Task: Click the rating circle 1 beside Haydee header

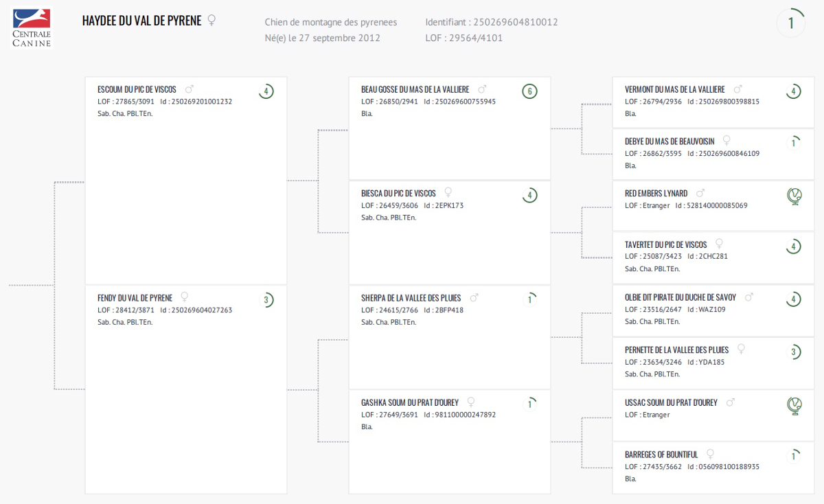Action: coord(790,23)
